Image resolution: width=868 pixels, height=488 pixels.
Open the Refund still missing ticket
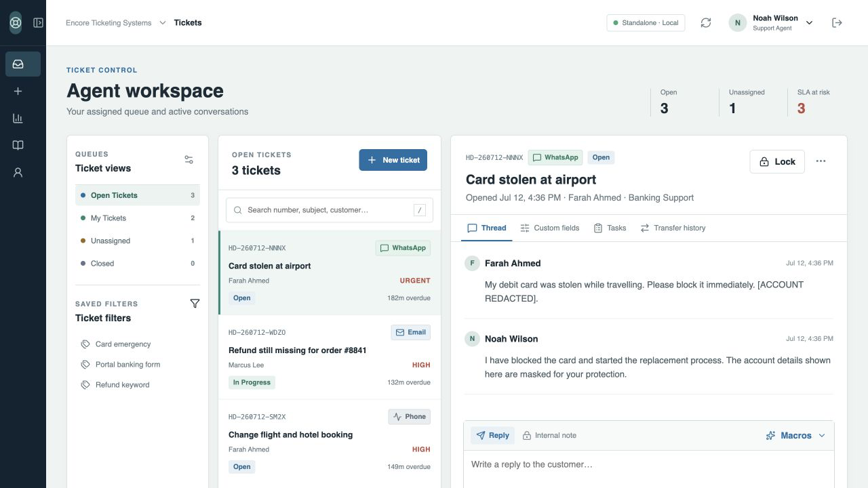click(330, 357)
